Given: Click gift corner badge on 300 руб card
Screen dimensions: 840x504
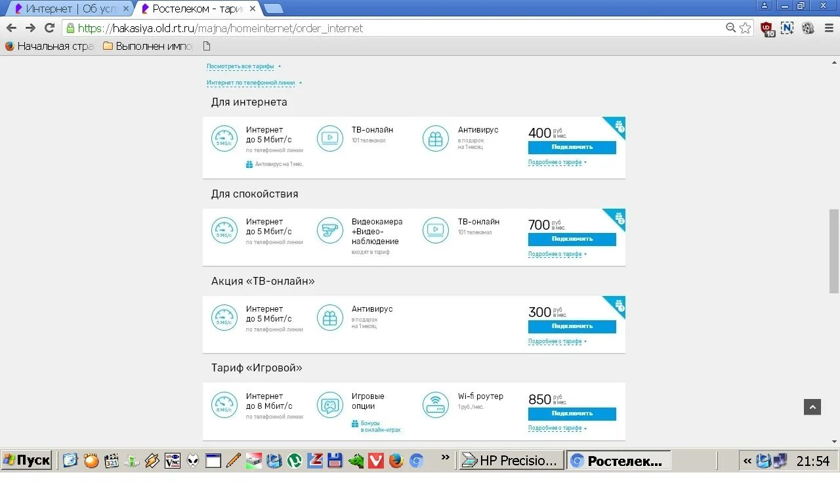Looking at the screenshot, I should [618, 304].
